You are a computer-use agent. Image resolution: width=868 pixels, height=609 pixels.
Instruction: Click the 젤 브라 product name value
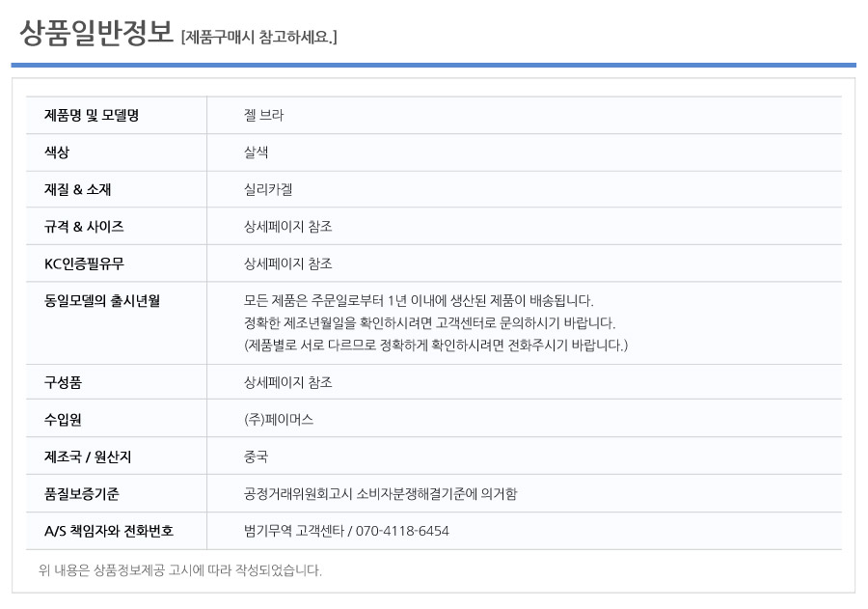pyautogui.click(x=263, y=115)
